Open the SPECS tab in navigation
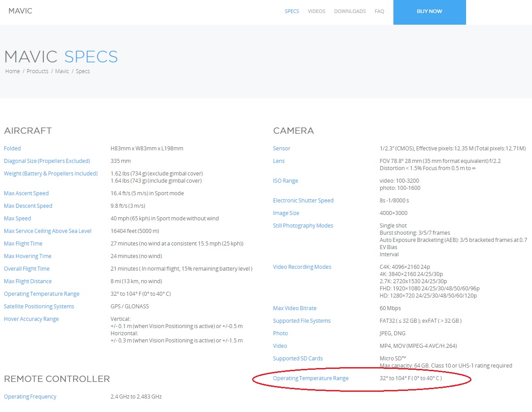 [x=292, y=11]
